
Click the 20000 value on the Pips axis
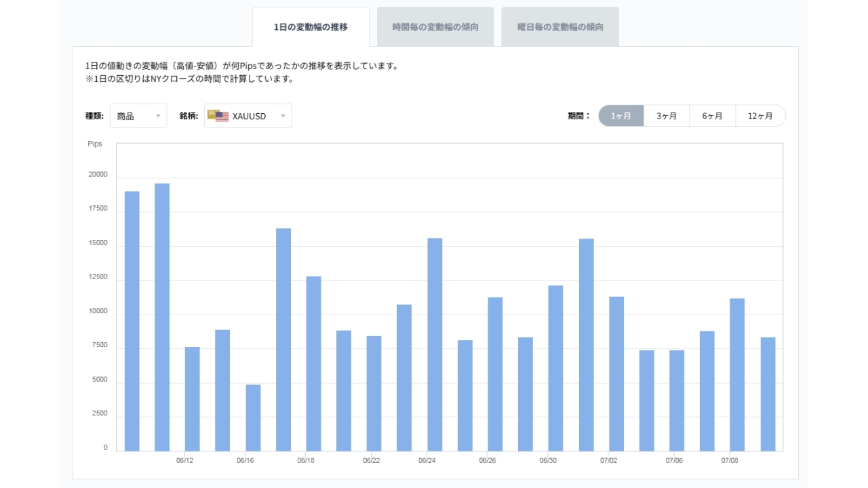[98, 174]
